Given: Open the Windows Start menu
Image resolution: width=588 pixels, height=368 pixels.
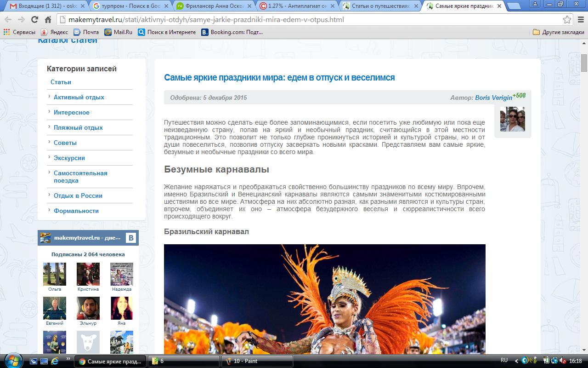Looking at the screenshot, I should (12, 361).
